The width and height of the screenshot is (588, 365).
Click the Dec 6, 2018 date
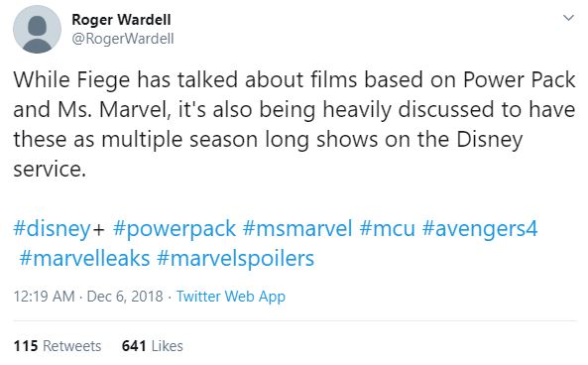click(125, 297)
